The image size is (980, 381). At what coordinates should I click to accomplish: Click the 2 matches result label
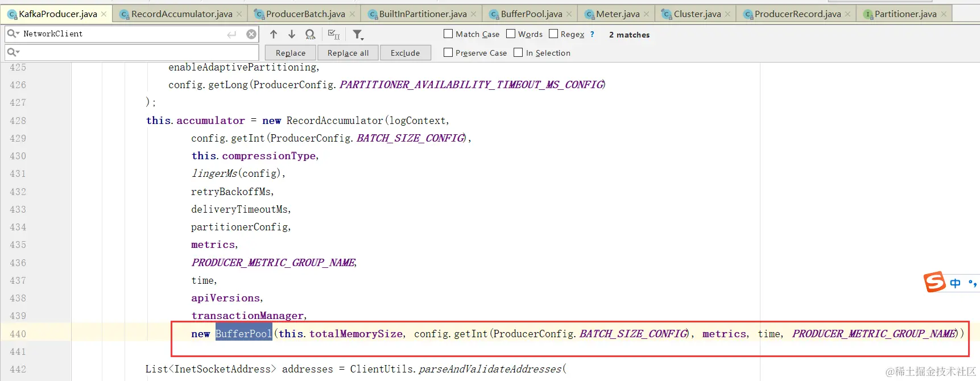[629, 35]
